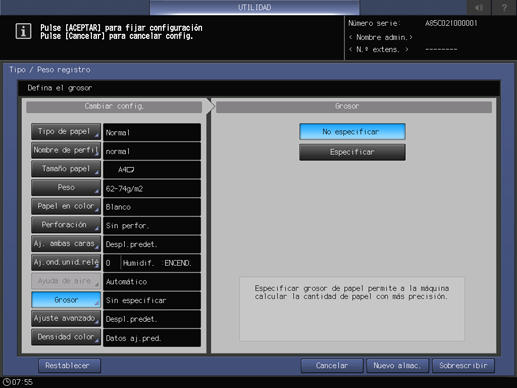Click the Datos aj.pred. value
This screenshot has height=388, width=517.
(x=152, y=338)
